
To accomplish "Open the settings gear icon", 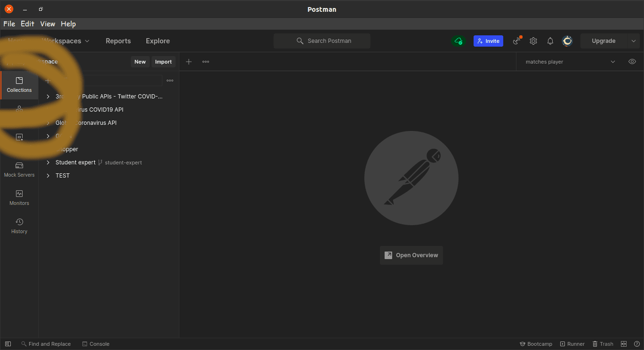I will pyautogui.click(x=533, y=41).
